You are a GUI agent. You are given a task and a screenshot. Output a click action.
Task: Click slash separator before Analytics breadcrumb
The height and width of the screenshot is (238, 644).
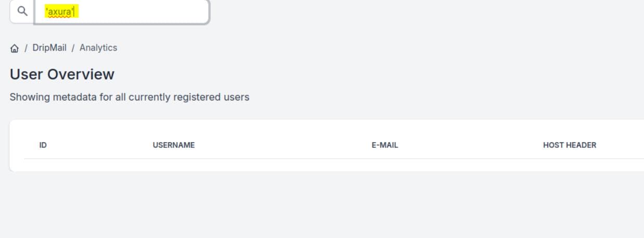pyautogui.click(x=73, y=48)
